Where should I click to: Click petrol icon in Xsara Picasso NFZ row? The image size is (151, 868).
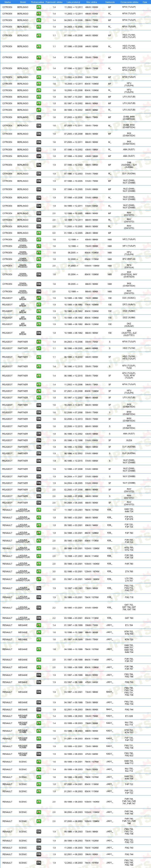[39, 240]
